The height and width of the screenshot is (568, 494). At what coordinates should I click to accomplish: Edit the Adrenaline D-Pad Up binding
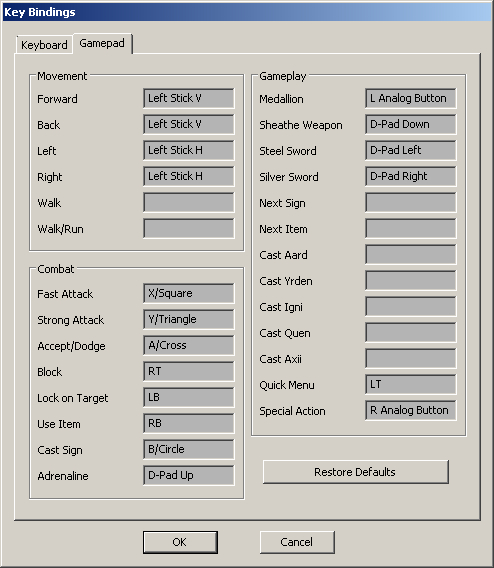pyautogui.click(x=189, y=476)
